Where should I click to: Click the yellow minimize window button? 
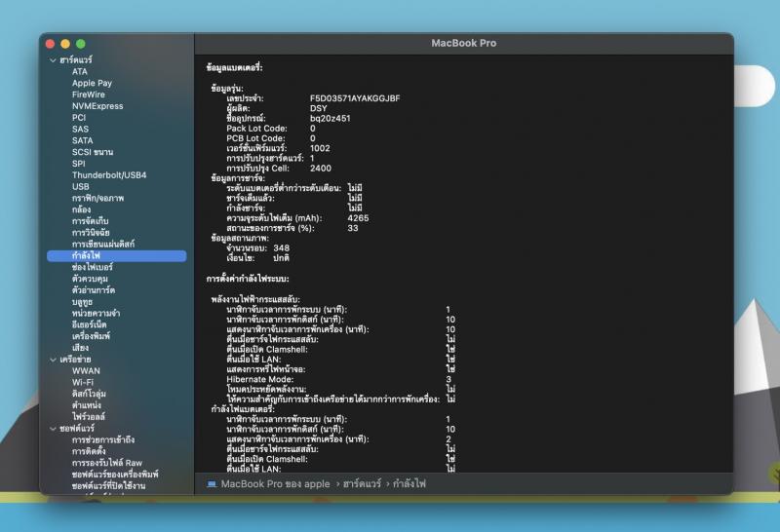tap(65, 44)
